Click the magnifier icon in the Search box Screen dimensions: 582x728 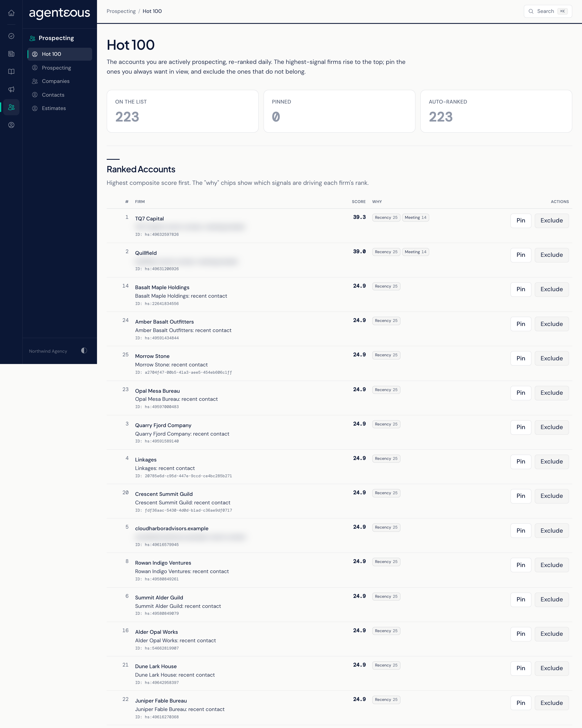tap(531, 11)
